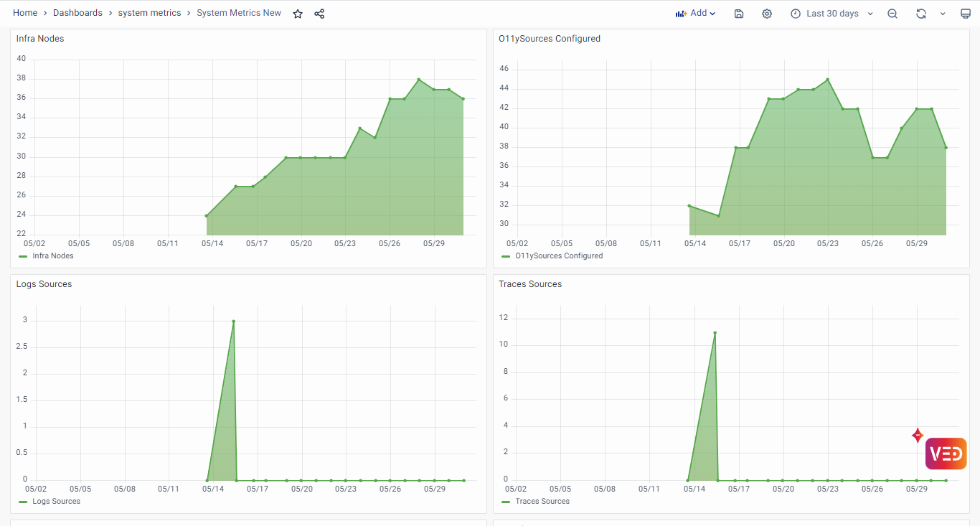The width and height of the screenshot is (980, 526).
Task: Open the share dashboard icon
Action: pos(319,14)
